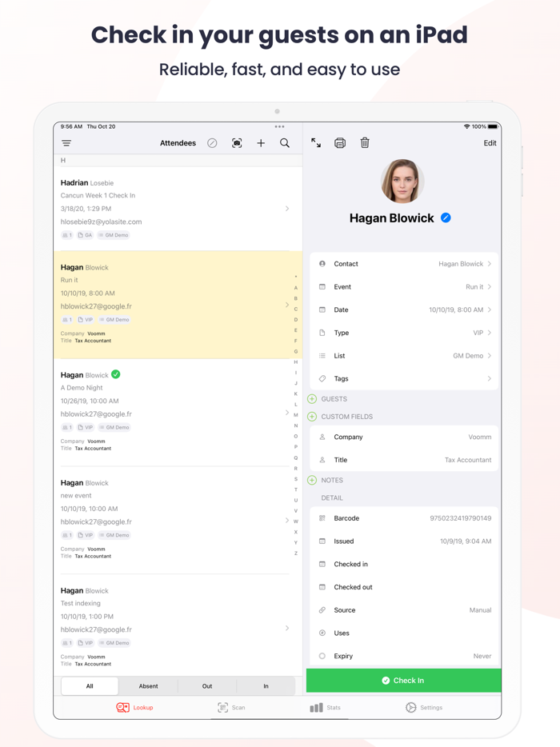
Task: Jump to letter Z in the index
Action: 295,553
